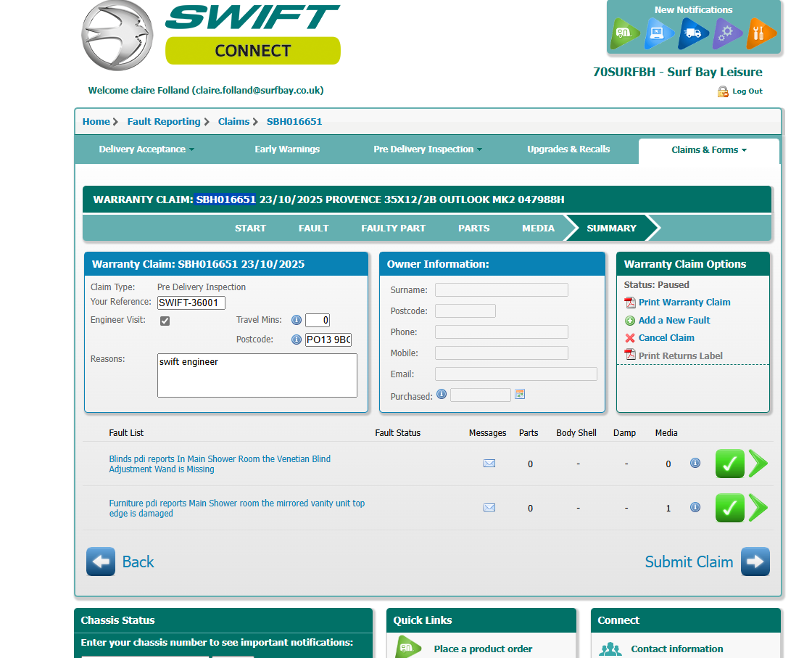The height and width of the screenshot is (658, 812).
Task: Click the purple gear notification icon
Action: (x=727, y=33)
